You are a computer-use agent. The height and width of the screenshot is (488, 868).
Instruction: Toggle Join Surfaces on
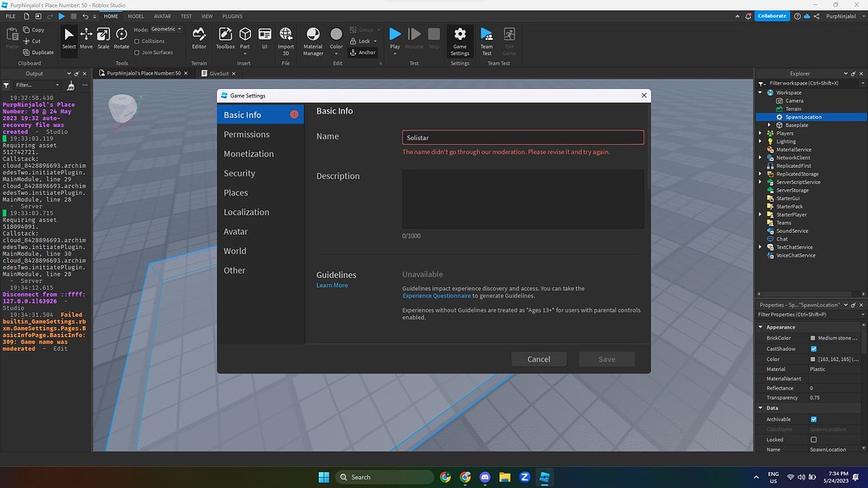click(x=136, y=53)
